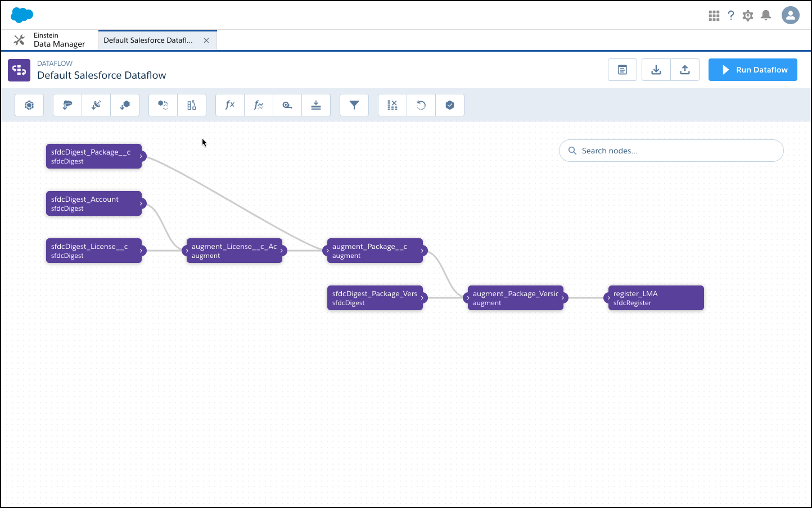Click input chevron of augment_Package__c node
The height and width of the screenshot is (508, 812).
pos(327,251)
